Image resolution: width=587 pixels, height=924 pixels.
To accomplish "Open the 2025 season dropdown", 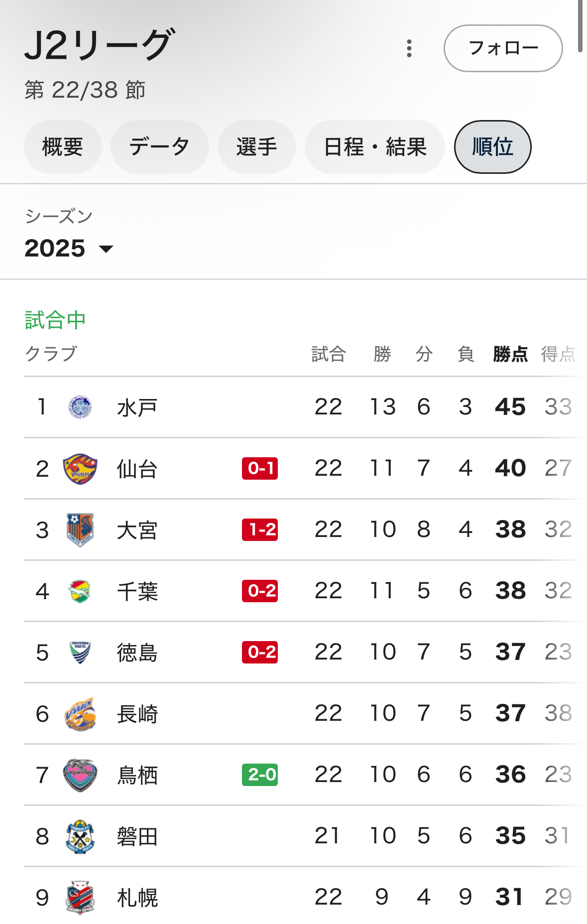I will 69,248.
